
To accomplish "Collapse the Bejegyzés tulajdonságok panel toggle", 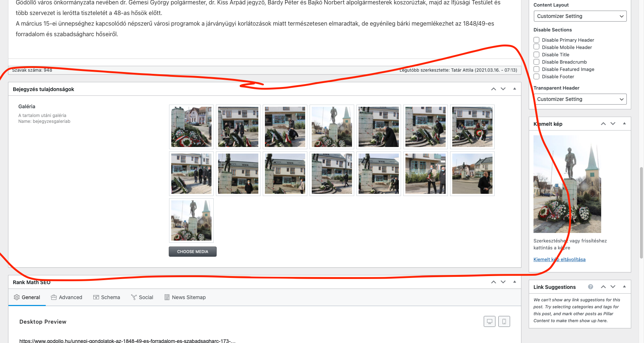I will pos(514,89).
